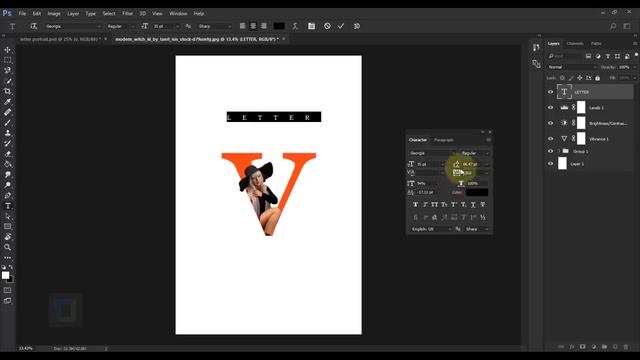Viewport: 640px width, 360px height.
Task: Switch to the letter portrait document tab
Action: point(60,39)
